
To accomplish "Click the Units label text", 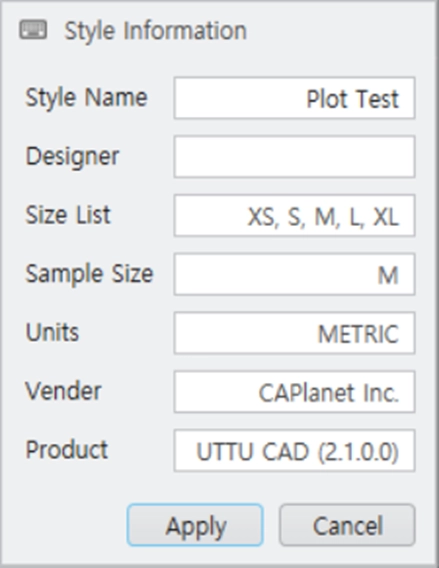I will point(52,332).
